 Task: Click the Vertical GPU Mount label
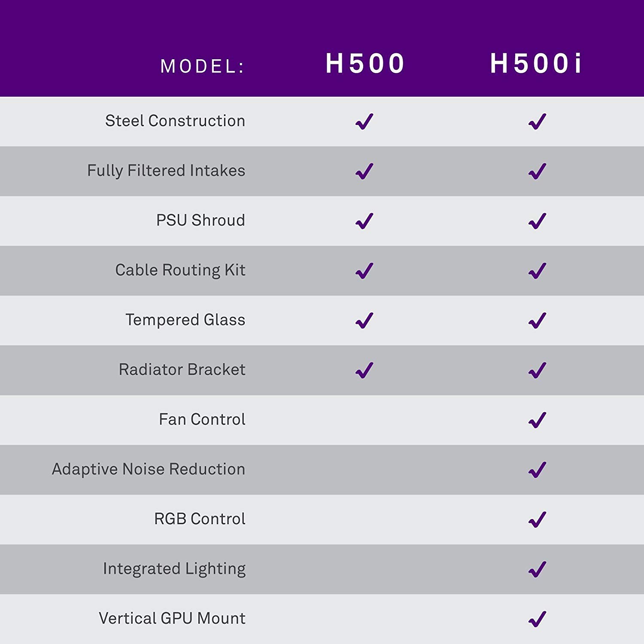click(x=172, y=618)
